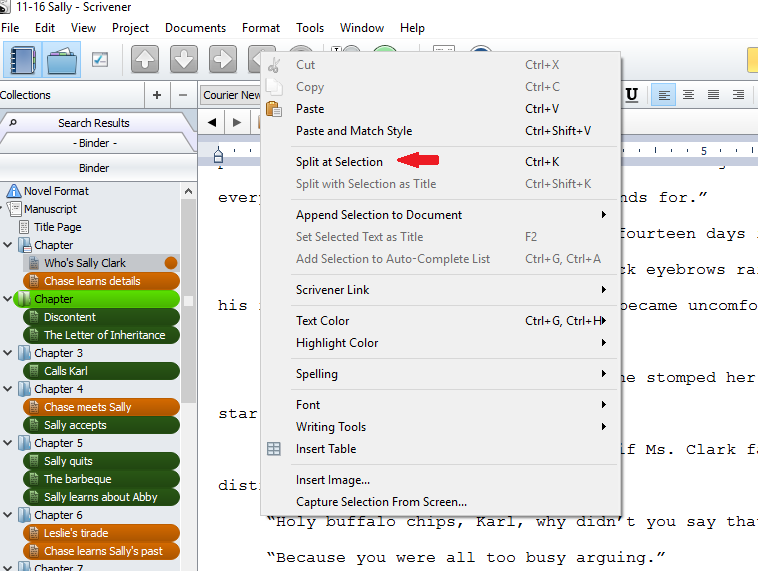Click the Binder header label

point(94,168)
